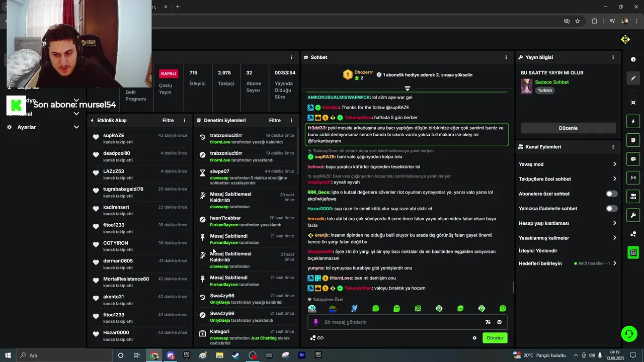The height and width of the screenshot is (362, 644).
Task: Click the 715 İzleyici viewer count
Action: point(197,78)
